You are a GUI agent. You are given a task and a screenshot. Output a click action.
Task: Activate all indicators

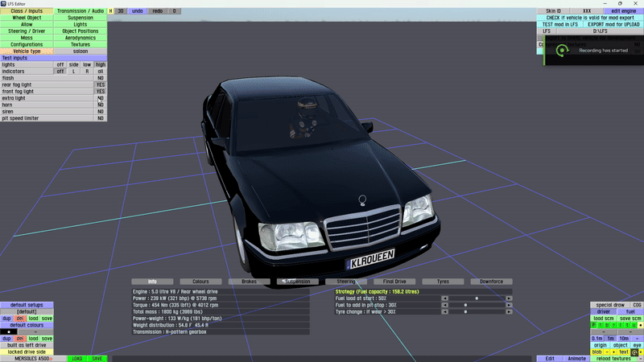[x=101, y=72]
